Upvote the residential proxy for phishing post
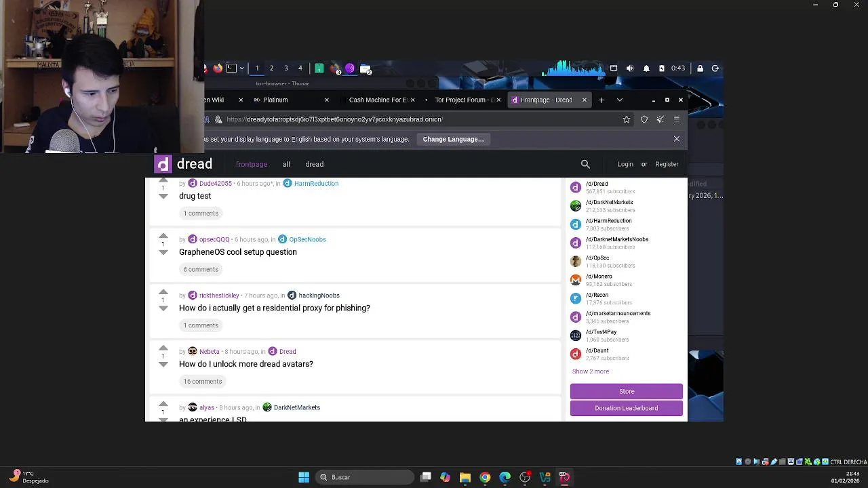Screen dimensions: 868x488 click(163, 292)
